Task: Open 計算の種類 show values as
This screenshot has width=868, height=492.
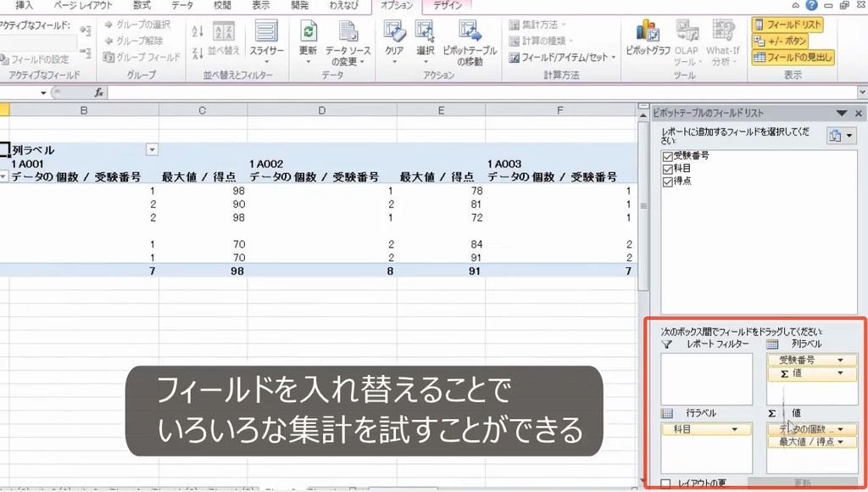Action: click(x=541, y=41)
